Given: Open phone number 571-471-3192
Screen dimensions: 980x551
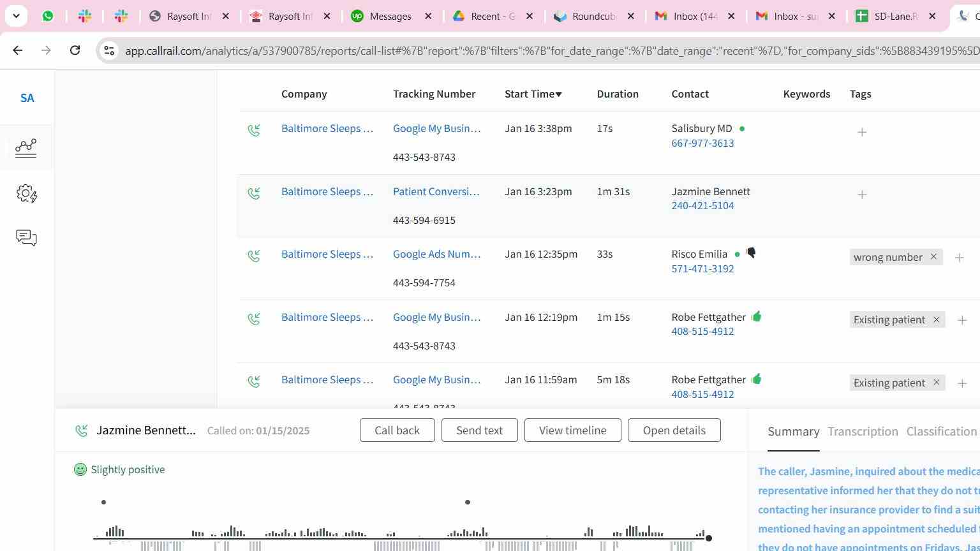Looking at the screenshot, I should coord(702,268).
